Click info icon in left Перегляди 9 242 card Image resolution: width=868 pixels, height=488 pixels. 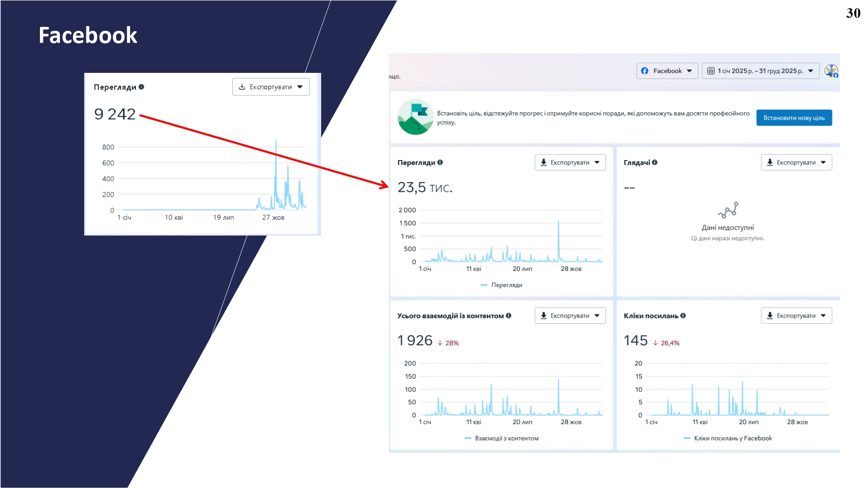click(x=141, y=87)
